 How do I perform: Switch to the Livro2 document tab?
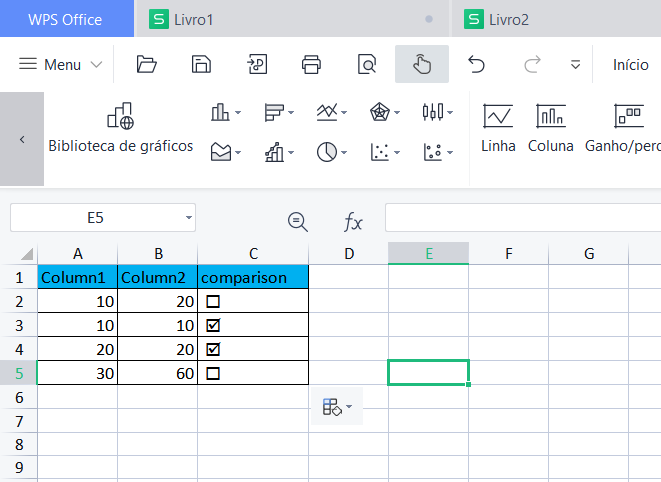[x=556, y=19]
